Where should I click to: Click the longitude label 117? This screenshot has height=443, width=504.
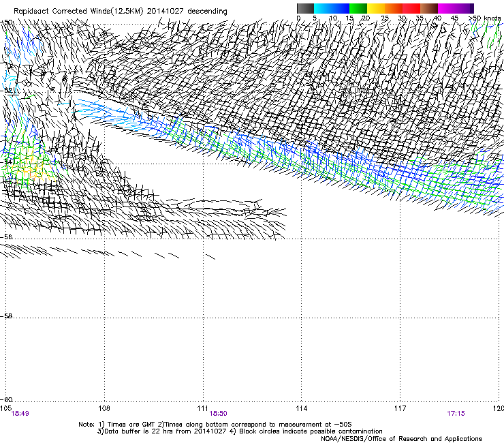coord(400,408)
